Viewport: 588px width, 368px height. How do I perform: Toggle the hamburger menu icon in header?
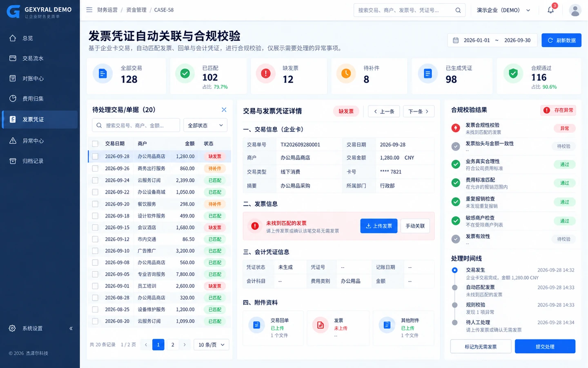click(89, 10)
